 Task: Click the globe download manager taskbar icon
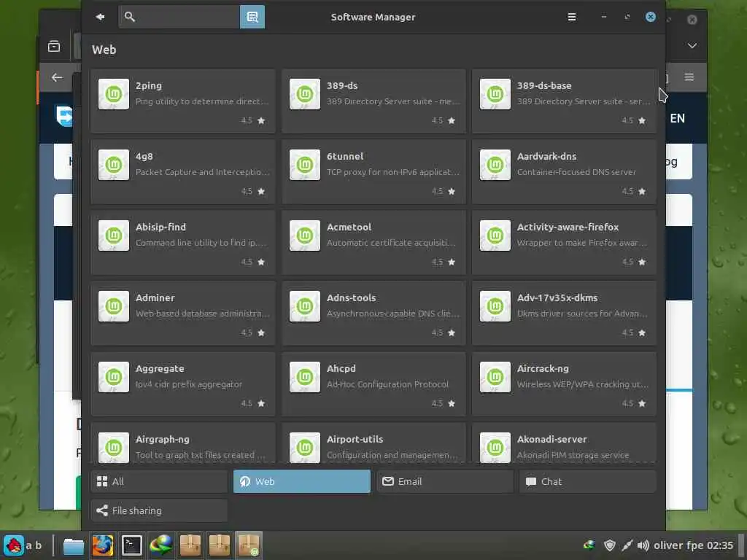pos(160,545)
